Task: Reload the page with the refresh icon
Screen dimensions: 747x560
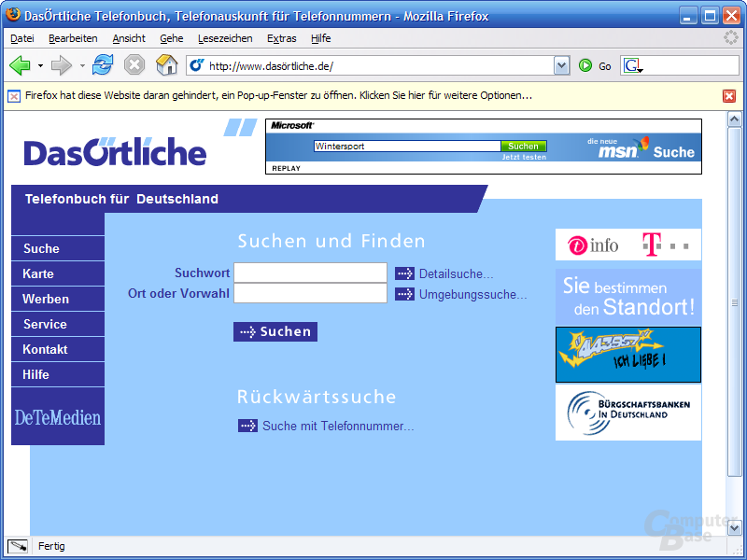Action: tap(103, 64)
